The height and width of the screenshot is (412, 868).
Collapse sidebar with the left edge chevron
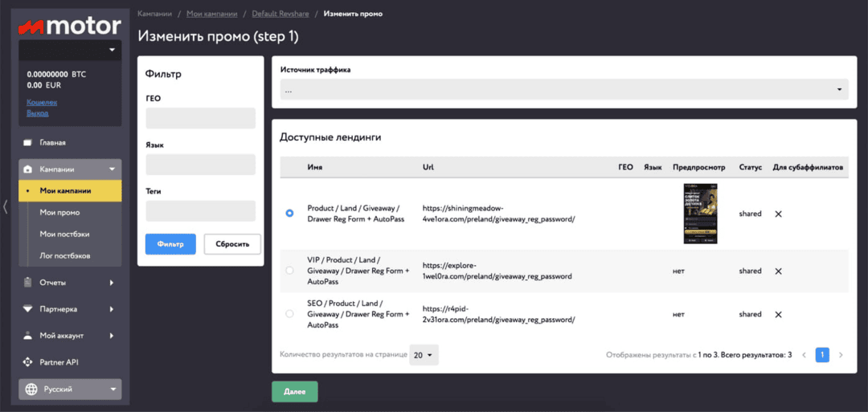5,206
